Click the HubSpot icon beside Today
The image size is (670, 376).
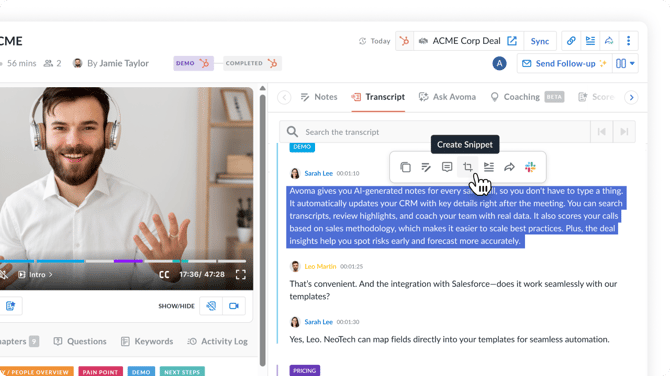(404, 41)
